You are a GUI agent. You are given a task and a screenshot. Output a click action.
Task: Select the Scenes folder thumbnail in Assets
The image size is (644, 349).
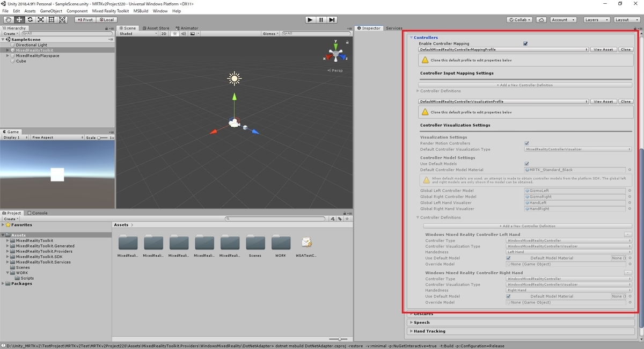click(x=255, y=243)
